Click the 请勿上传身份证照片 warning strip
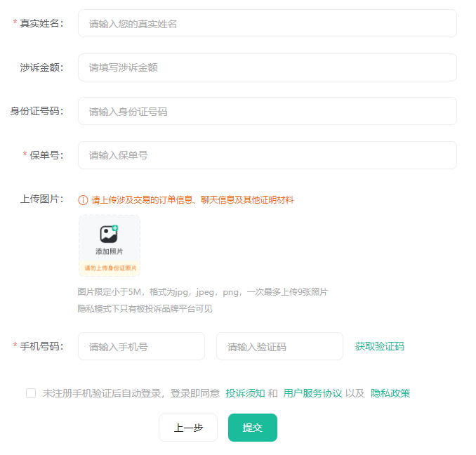476x455 pixels. [110, 268]
